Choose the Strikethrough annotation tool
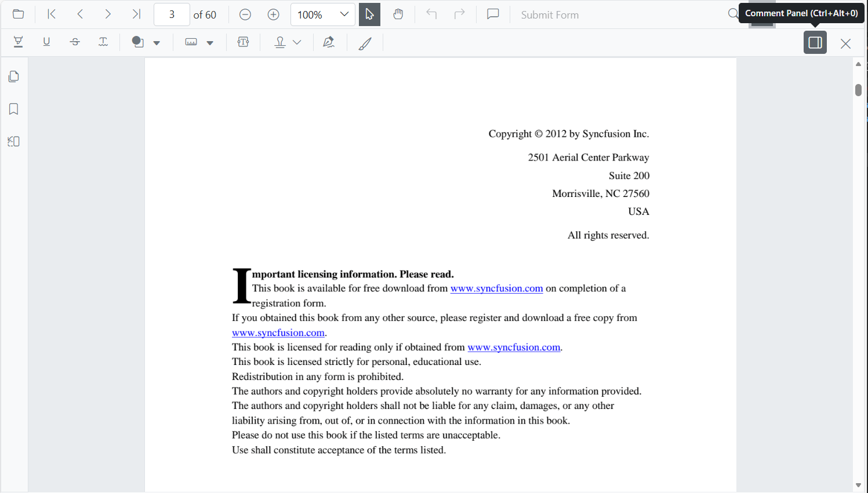868x493 pixels. tap(75, 42)
